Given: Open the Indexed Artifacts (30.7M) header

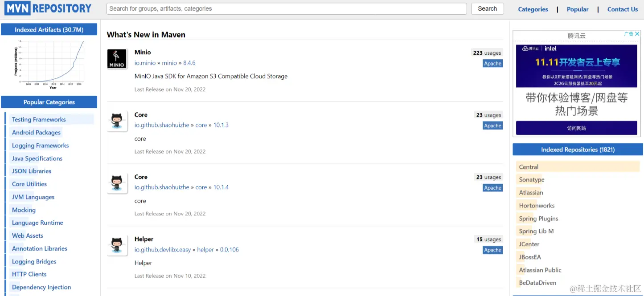Looking at the screenshot, I should point(49,29).
